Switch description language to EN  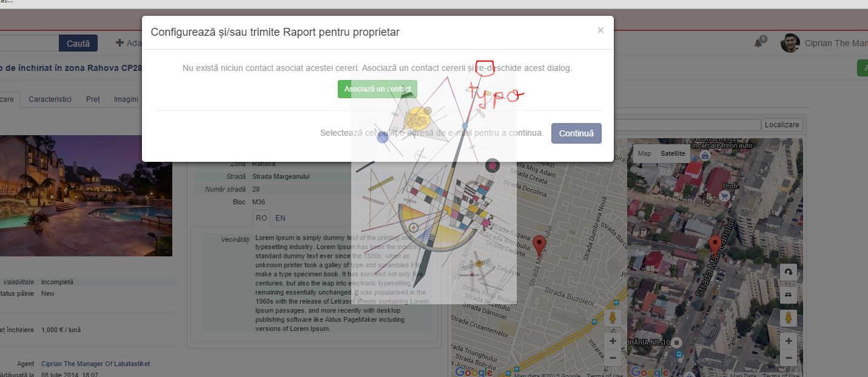[280, 218]
